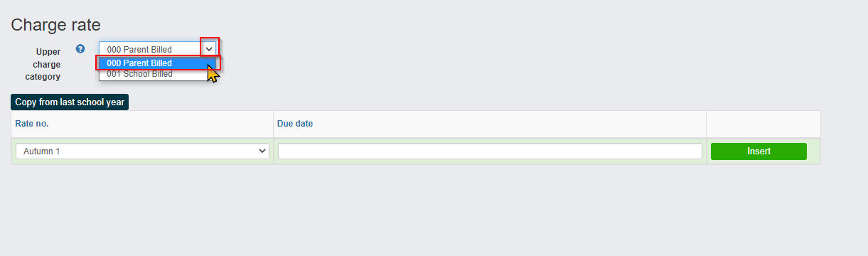Focus the Due date input field
The width and height of the screenshot is (868, 256).
[490, 151]
